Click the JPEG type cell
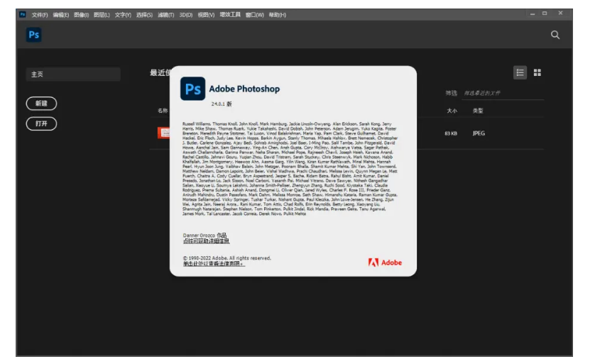 point(479,133)
